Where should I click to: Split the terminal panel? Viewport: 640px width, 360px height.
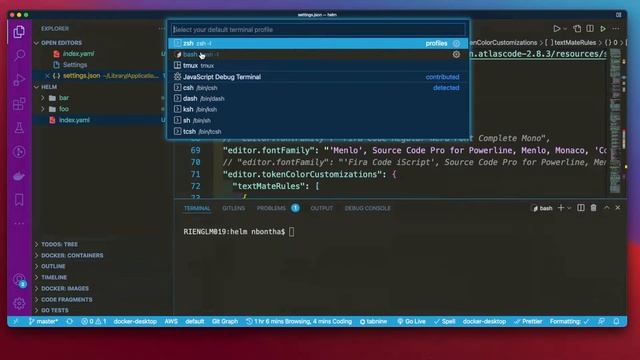click(x=581, y=208)
